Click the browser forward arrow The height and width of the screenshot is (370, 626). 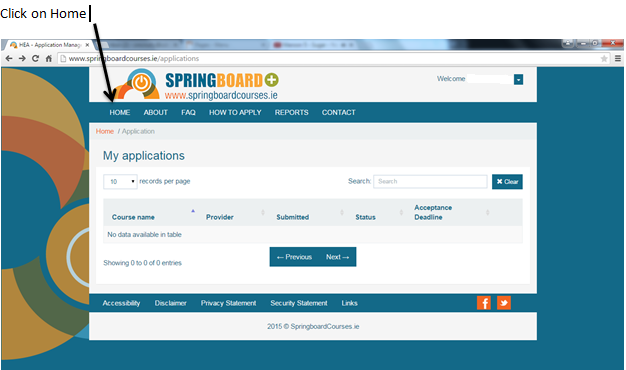pyautogui.click(x=22, y=59)
